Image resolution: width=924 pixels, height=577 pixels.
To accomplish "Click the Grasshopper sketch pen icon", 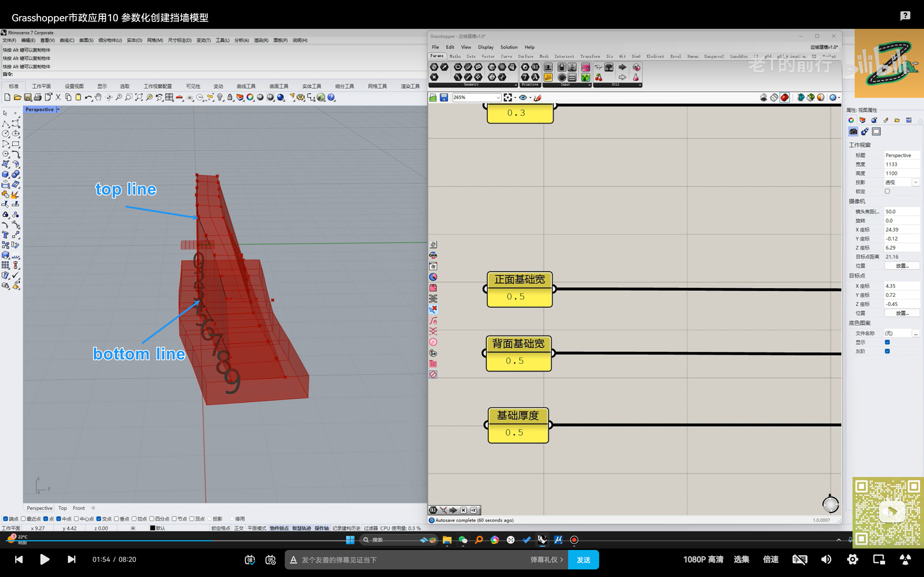I will [x=537, y=98].
